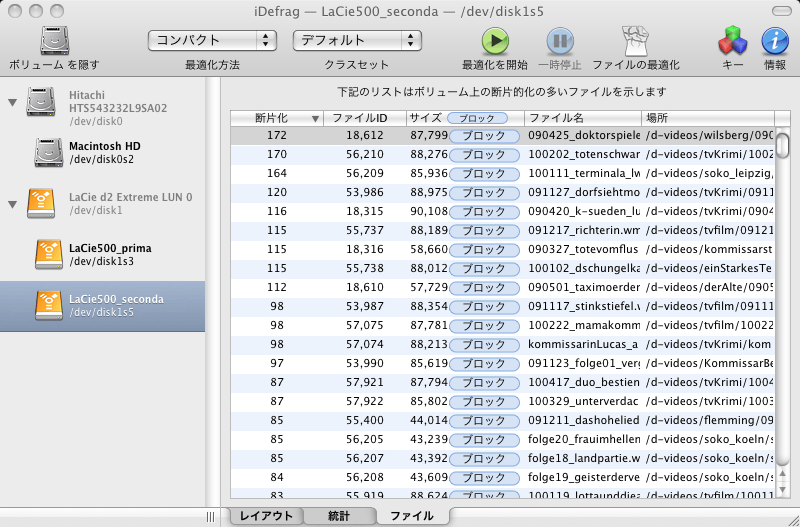Image resolution: width=800 pixels, height=527 pixels.
Task: Open ファイルの最適化 file optimization icon
Action: [635, 41]
